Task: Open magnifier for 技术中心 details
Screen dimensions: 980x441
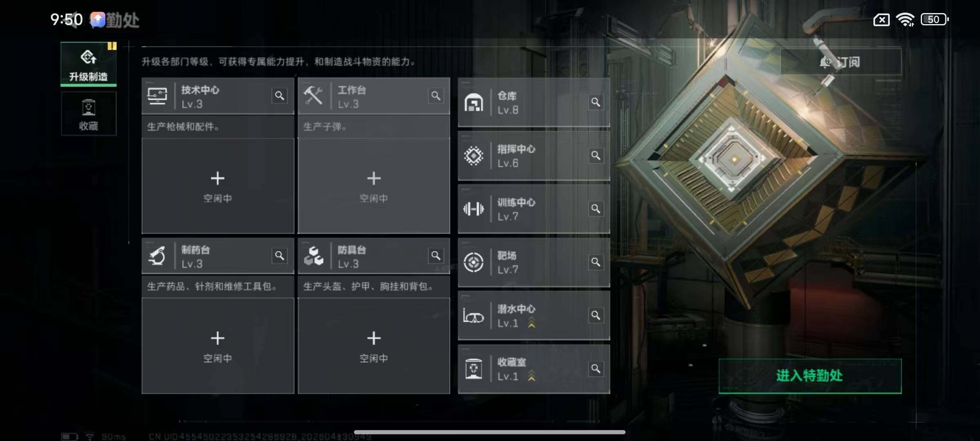Action: pyautogui.click(x=279, y=96)
